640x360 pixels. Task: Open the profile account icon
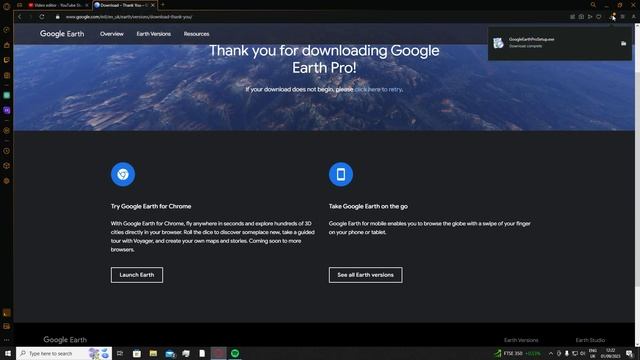coord(633,17)
